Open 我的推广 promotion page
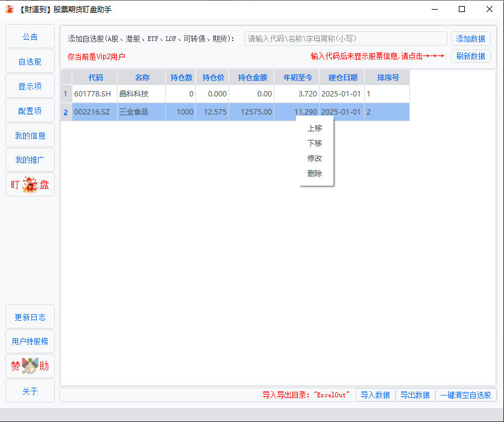Screen dimensions: 504x422 (x=30, y=160)
